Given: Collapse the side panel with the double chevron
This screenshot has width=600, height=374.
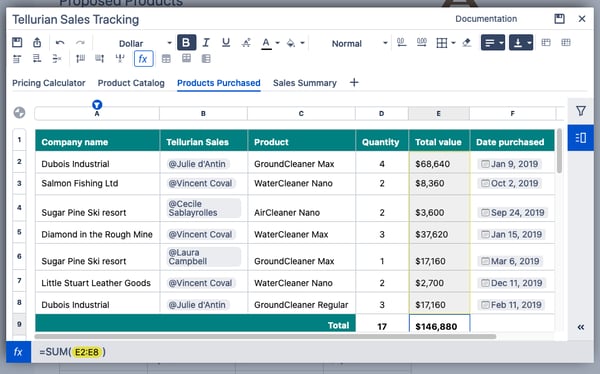Looking at the screenshot, I should tap(581, 327).
